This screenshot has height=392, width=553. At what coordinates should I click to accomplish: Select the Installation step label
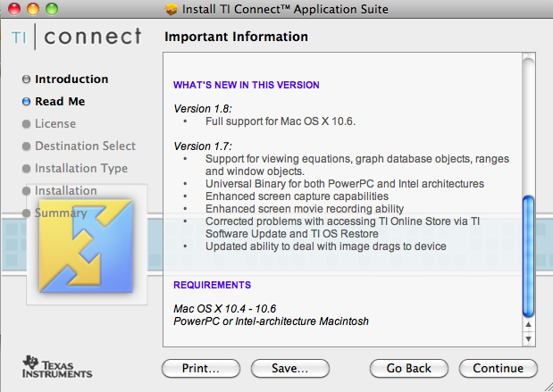coord(65,190)
